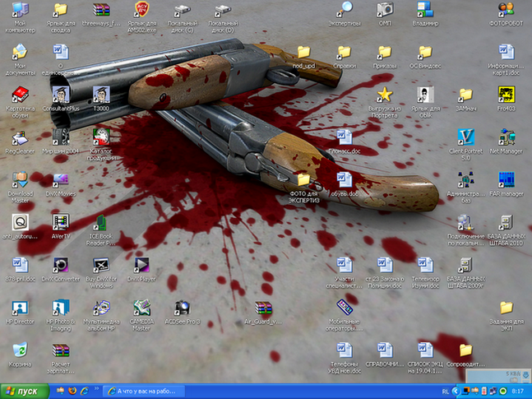Click the RL language indicator in taskbar
The width and height of the screenshot is (532, 399).
(445, 391)
